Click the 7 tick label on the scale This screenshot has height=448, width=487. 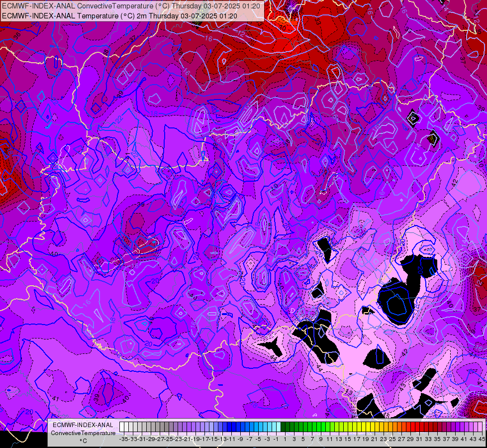coord(312,439)
